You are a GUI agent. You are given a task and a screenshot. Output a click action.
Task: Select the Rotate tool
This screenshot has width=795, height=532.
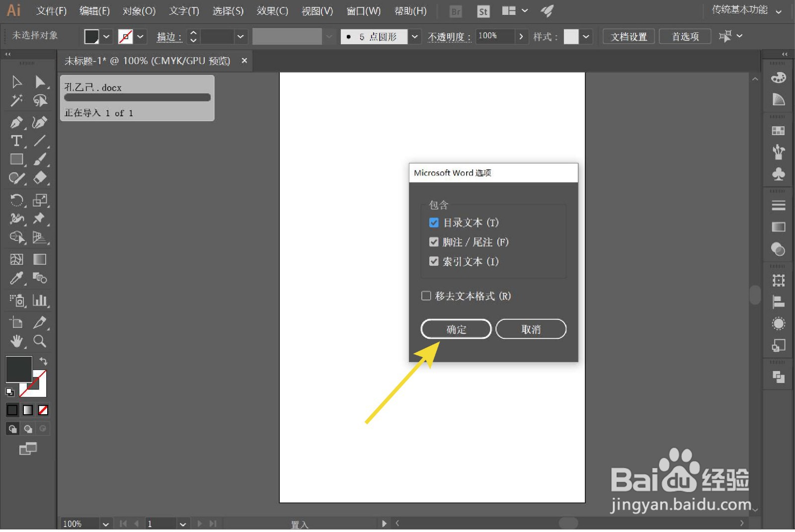[16, 200]
